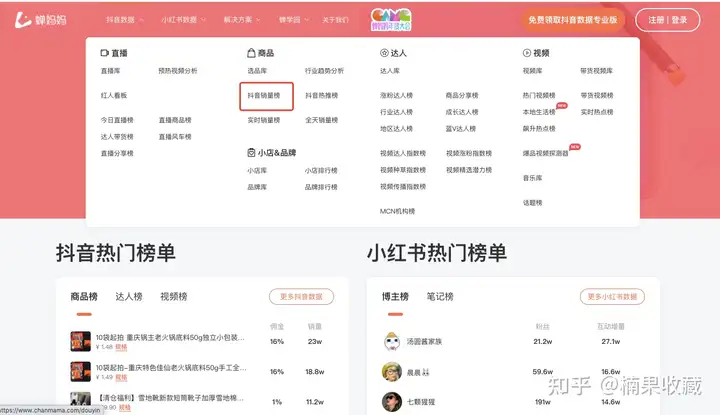Screen dimensions: 720x415
Task: Click 登录 in the header
Action: (x=679, y=20)
